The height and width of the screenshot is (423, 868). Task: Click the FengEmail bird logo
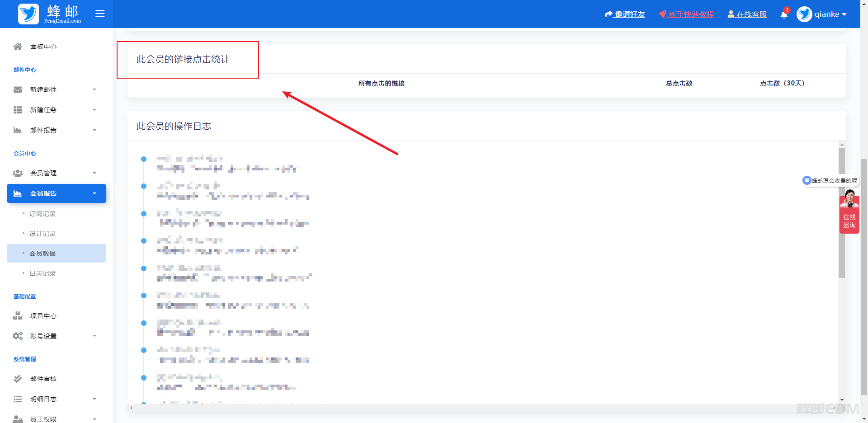point(28,14)
